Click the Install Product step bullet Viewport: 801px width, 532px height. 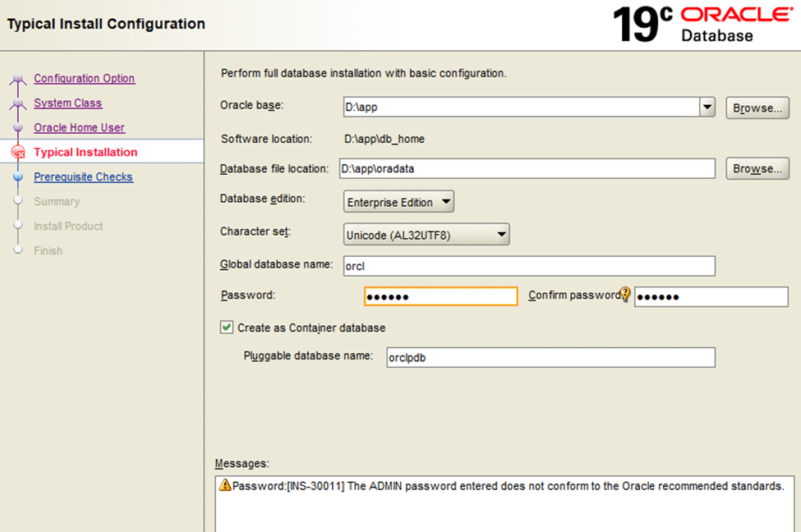click(x=18, y=225)
